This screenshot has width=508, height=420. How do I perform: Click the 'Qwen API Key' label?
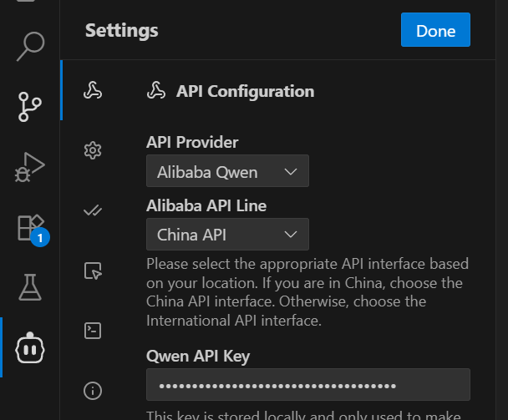pyautogui.click(x=198, y=357)
